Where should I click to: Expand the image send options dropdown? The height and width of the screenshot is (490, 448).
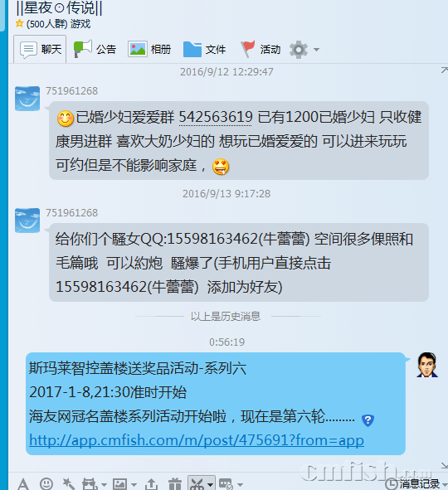pos(134,485)
